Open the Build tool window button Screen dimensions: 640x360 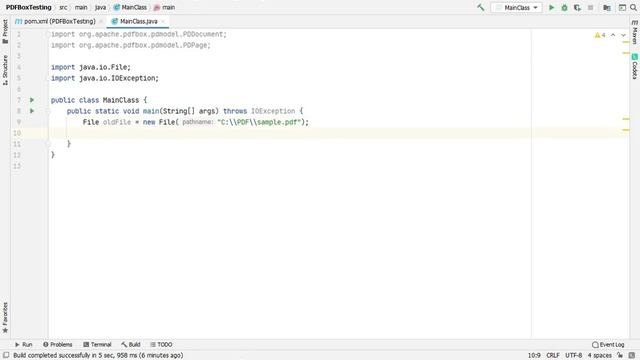[x=131, y=344]
